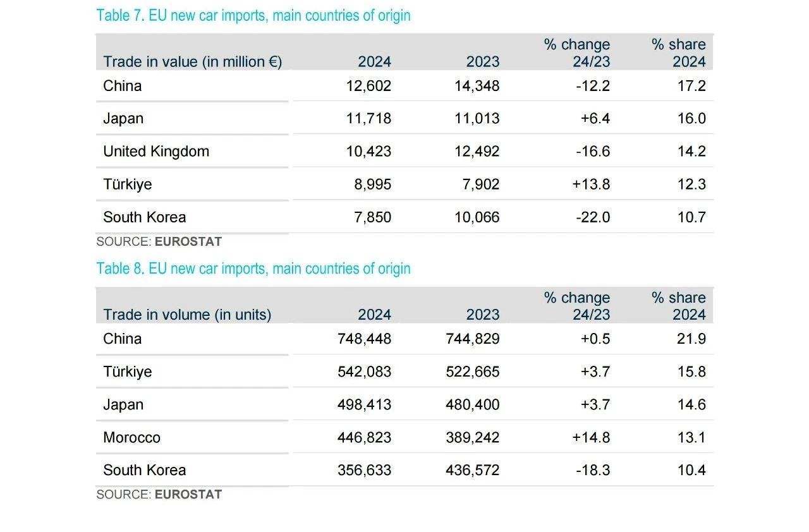Click Japan's 2023 value 11,013
Image resolution: width=809 pixels, height=532 pixels.
(477, 119)
